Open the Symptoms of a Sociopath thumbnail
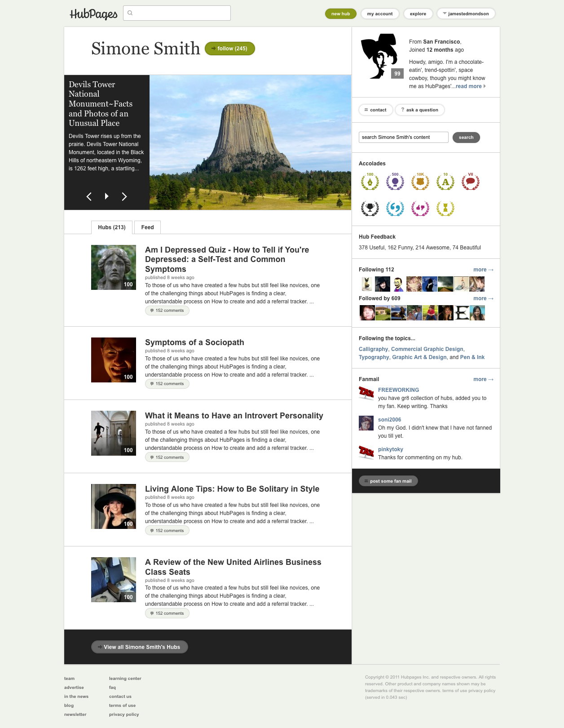 coord(114,360)
